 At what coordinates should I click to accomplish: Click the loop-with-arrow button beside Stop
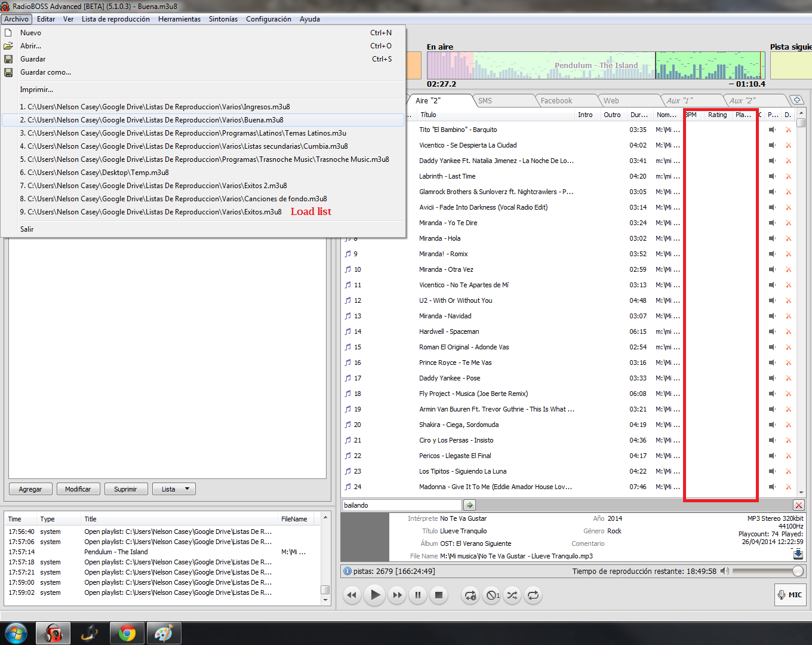pyautogui.click(x=470, y=595)
